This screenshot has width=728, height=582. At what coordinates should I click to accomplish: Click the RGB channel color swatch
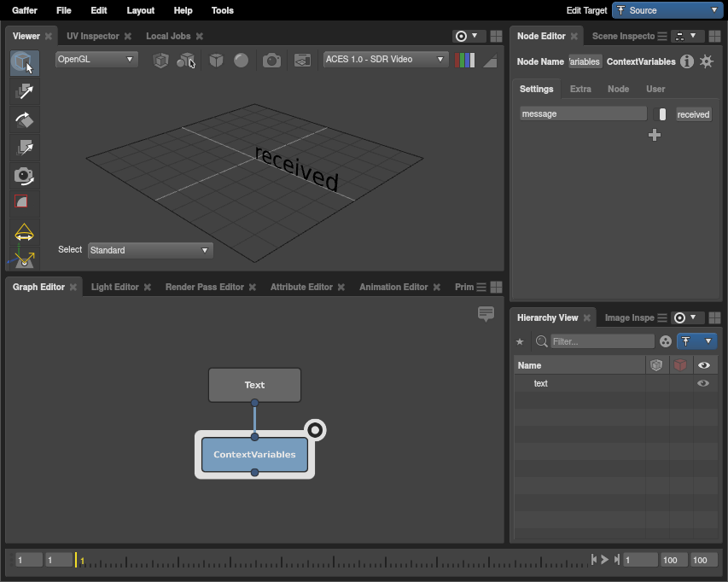(x=465, y=61)
